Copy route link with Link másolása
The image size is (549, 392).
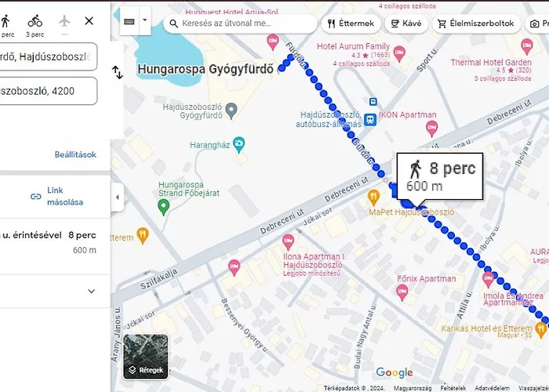click(56, 196)
